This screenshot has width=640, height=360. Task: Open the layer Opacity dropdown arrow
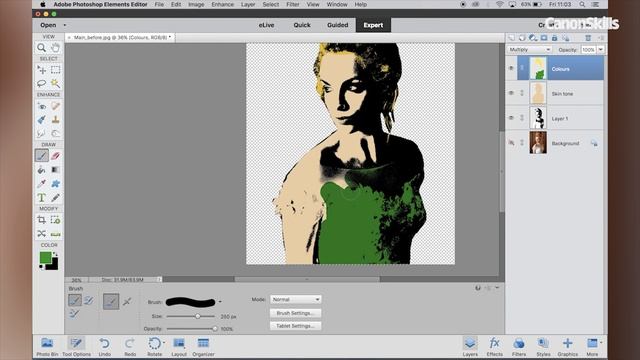point(600,49)
